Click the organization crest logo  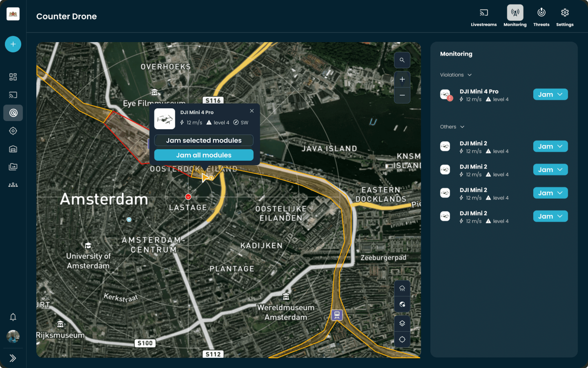(13, 14)
